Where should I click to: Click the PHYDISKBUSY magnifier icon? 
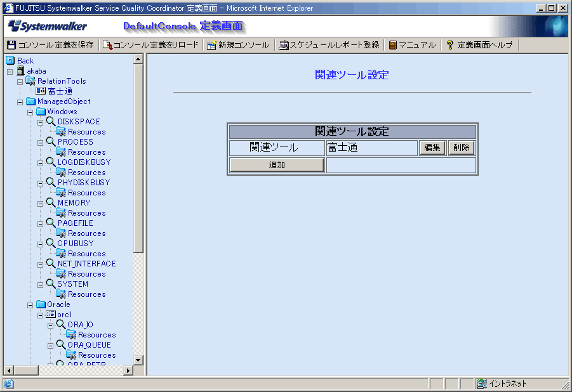click(51, 182)
